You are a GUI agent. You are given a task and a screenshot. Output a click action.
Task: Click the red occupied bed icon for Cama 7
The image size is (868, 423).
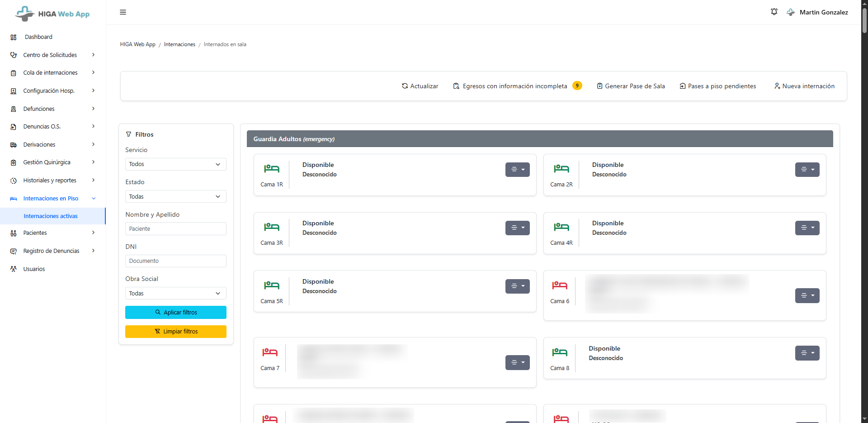point(270,352)
